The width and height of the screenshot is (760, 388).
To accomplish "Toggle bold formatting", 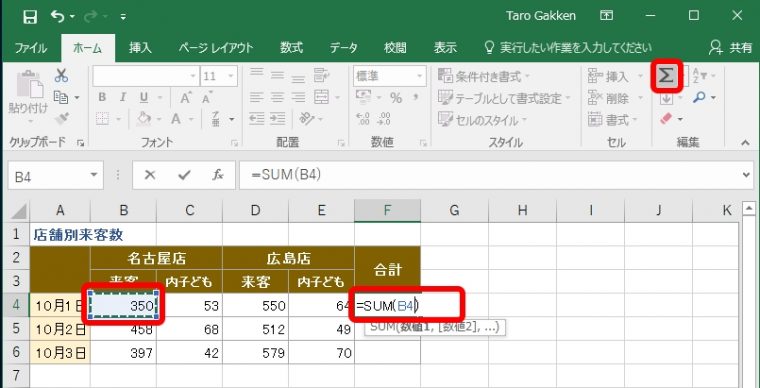I will (x=102, y=98).
